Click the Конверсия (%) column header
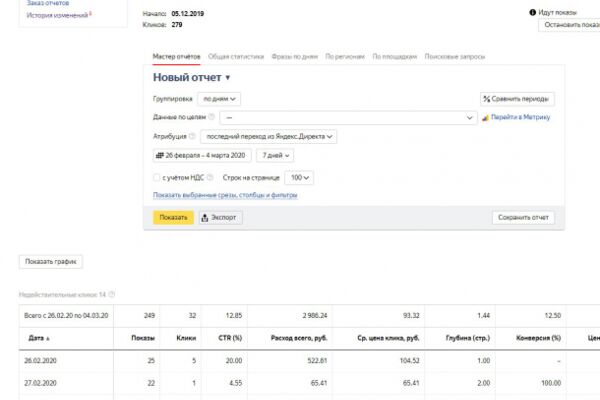 click(x=538, y=338)
